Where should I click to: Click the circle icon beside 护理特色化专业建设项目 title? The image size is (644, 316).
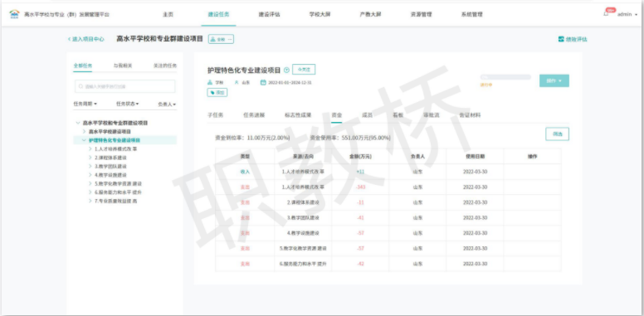[286, 70]
